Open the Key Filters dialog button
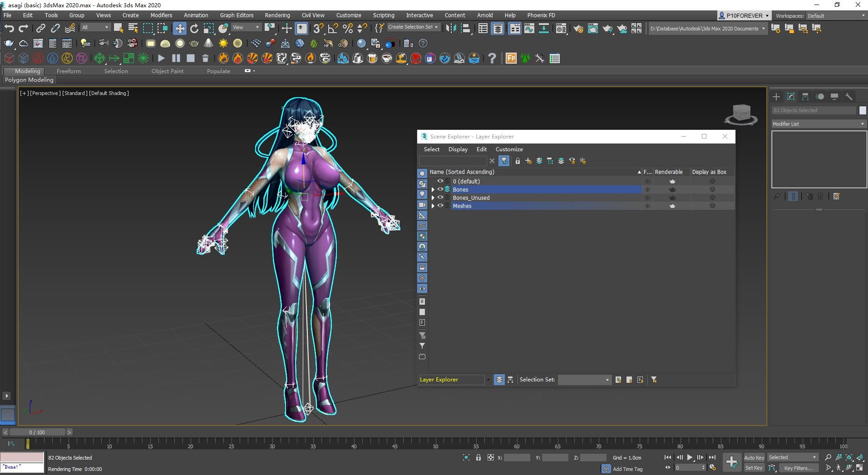868x475 pixels. click(799, 468)
